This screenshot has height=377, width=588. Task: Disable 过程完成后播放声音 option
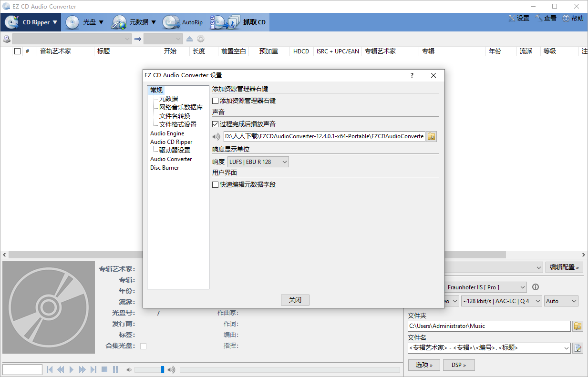(215, 124)
